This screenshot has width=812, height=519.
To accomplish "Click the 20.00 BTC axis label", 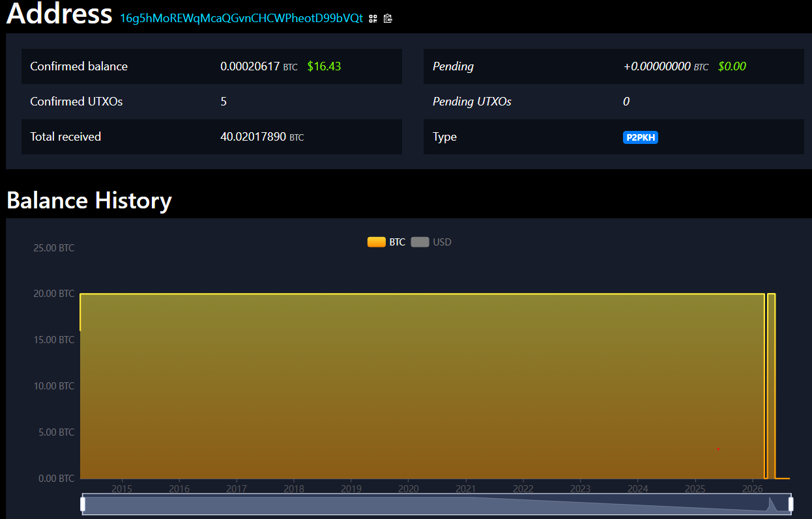I will pos(53,294).
